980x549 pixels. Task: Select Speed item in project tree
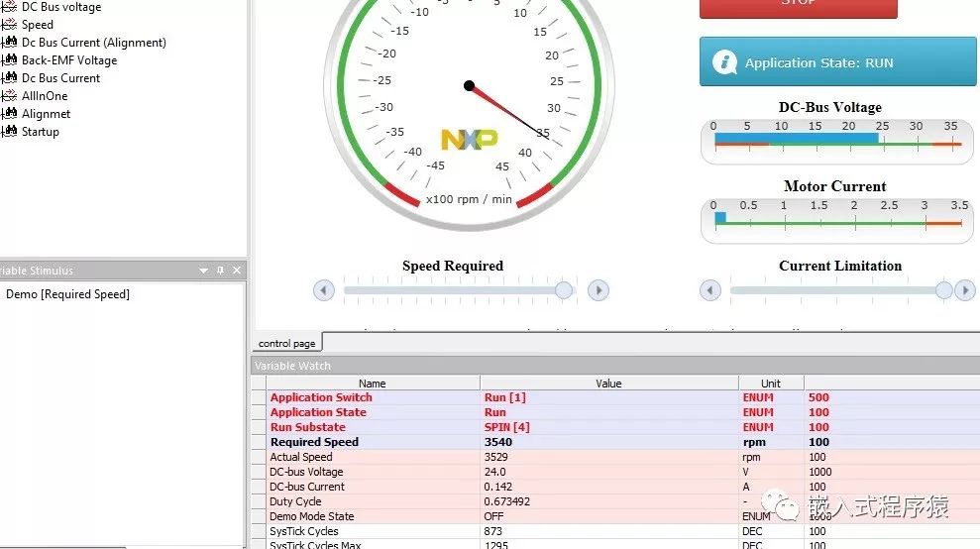pyautogui.click(x=38, y=25)
